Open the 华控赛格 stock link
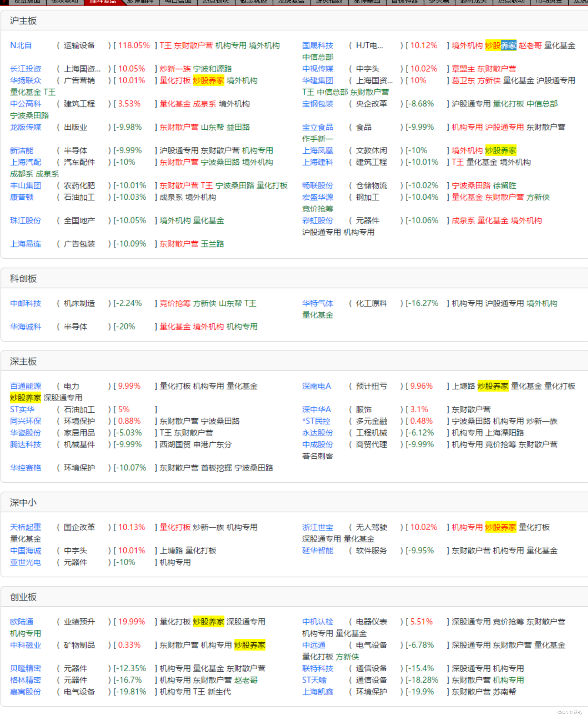The height and width of the screenshot is (718, 588). (x=26, y=468)
